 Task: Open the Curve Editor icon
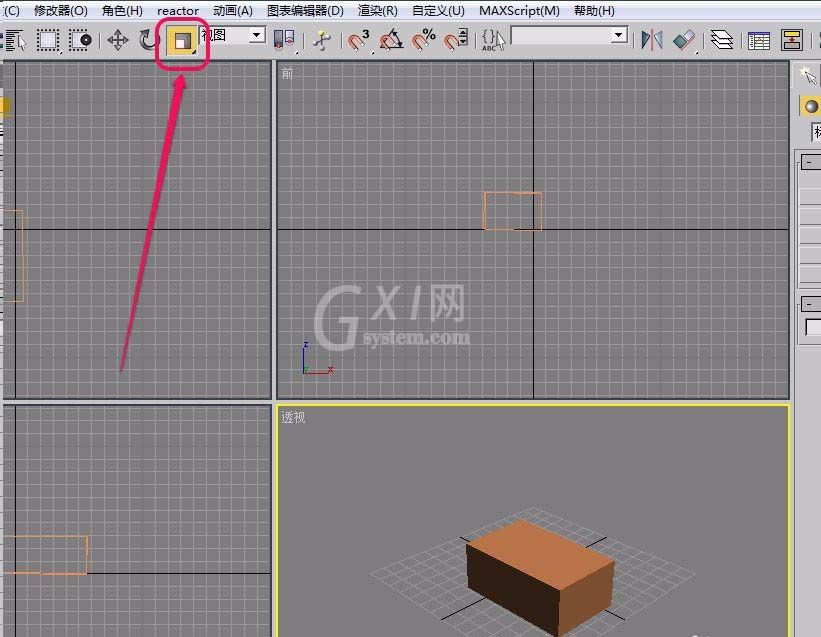(759, 40)
